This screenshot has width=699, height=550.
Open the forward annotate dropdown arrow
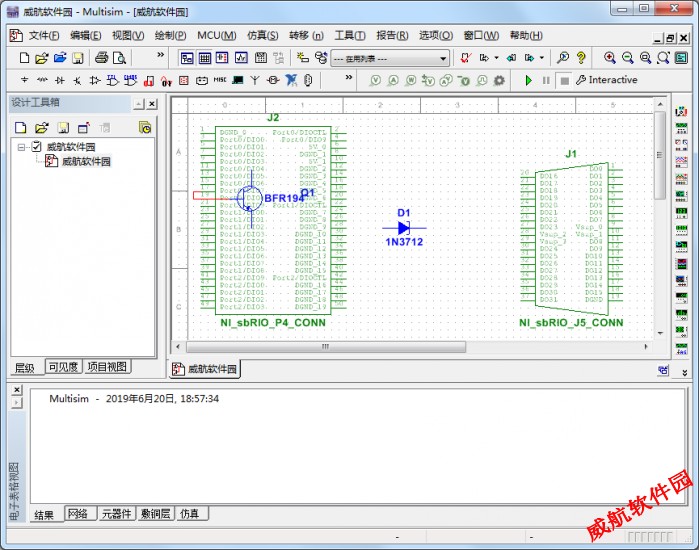point(542,58)
